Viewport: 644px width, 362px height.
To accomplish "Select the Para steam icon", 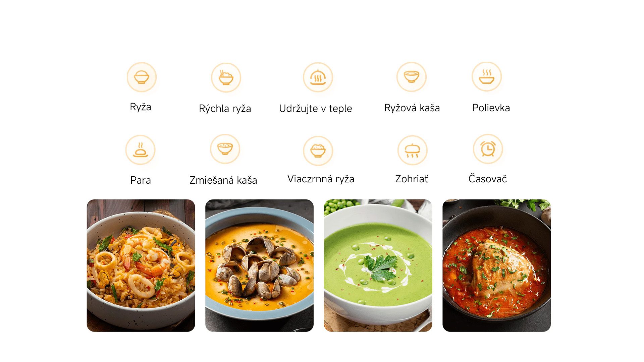I will [x=141, y=150].
